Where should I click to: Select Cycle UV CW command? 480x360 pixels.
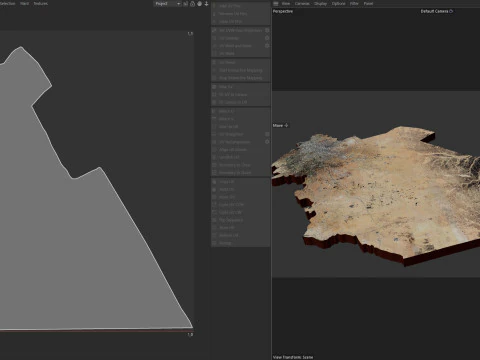pyautogui.click(x=240, y=212)
